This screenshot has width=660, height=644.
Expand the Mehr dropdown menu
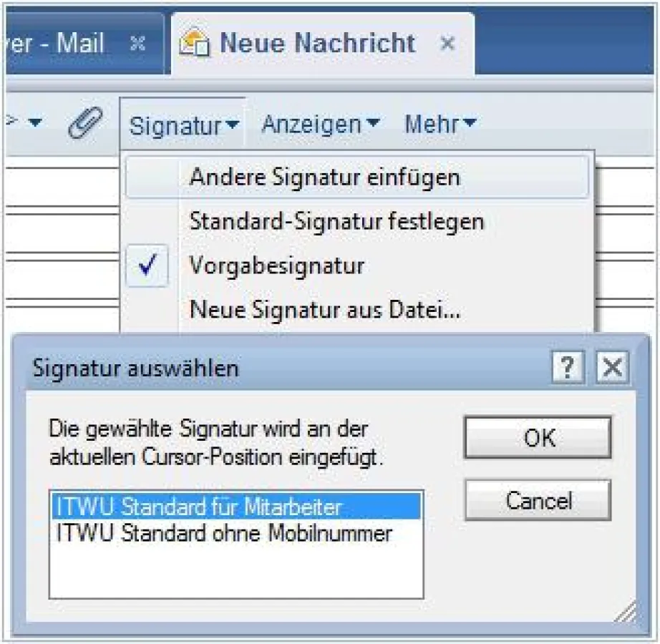[435, 123]
